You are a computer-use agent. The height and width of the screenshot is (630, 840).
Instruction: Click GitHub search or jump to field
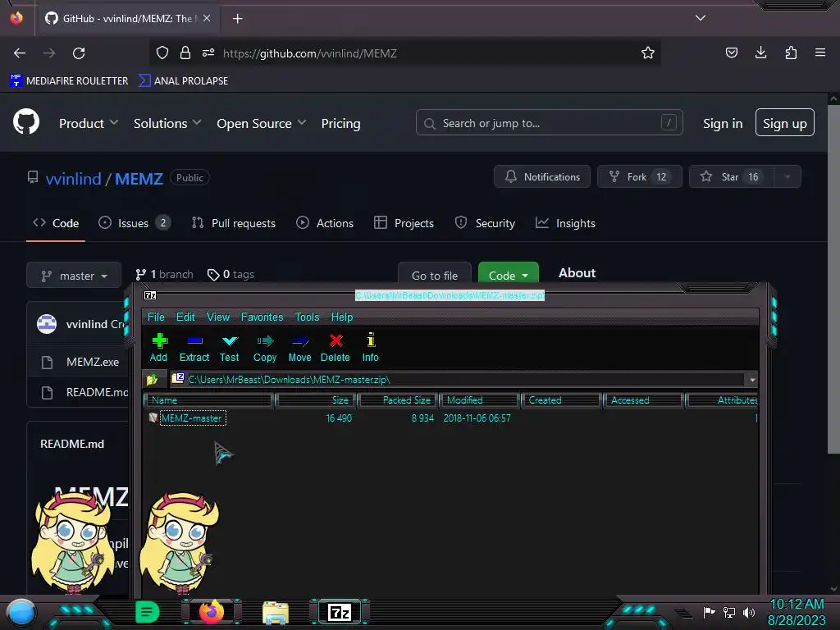coord(549,123)
